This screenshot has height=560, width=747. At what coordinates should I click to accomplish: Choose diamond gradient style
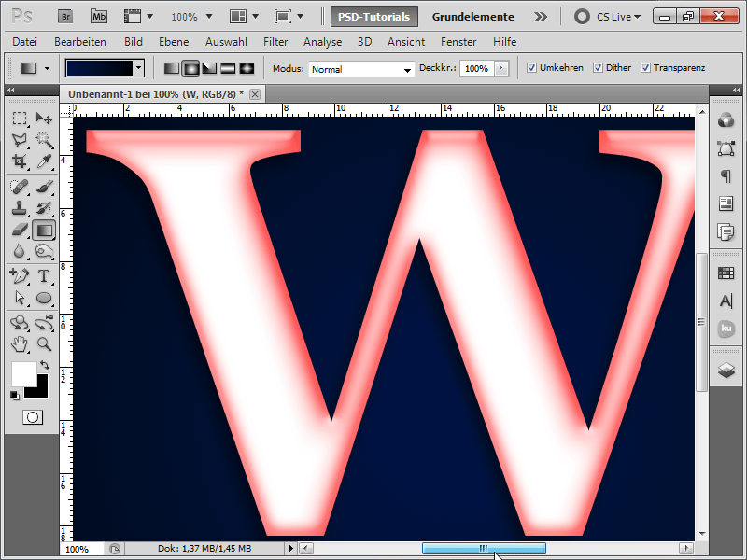pos(247,68)
